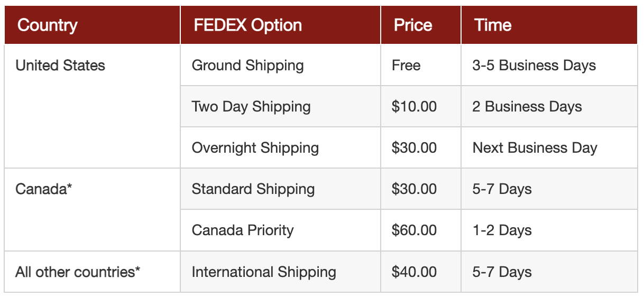Click Overnight Shipping option text

255,147
